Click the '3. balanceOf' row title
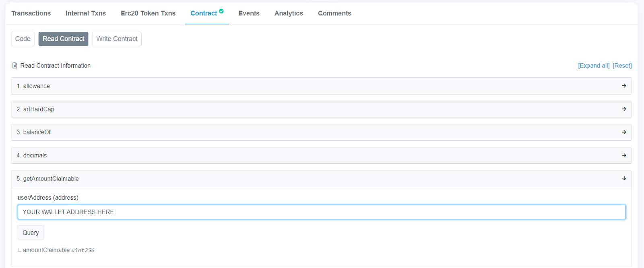The width and height of the screenshot is (644, 268). coord(34,132)
